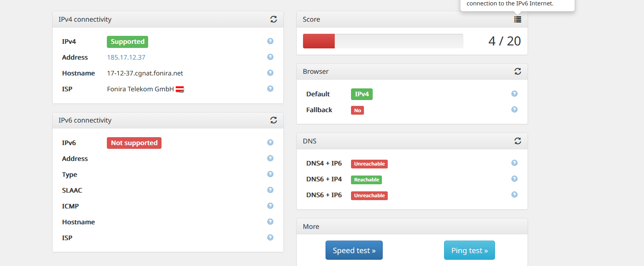Click the IP address 185.17.12.37 link
The image size is (644, 266).
[x=126, y=58]
